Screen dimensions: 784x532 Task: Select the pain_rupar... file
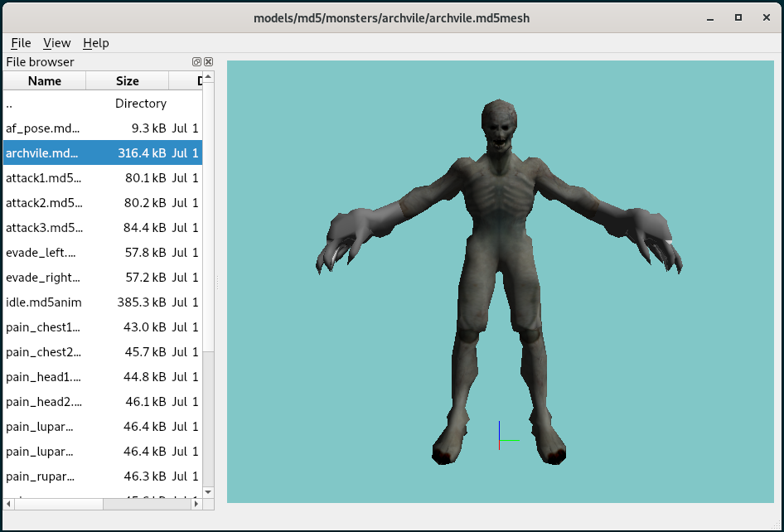click(x=103, y=476)
